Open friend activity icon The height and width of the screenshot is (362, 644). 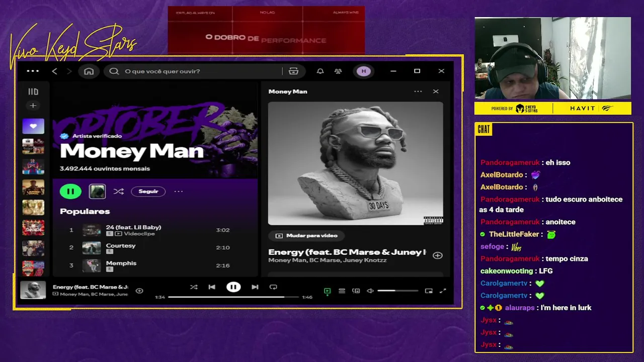[x=338, y=71]
